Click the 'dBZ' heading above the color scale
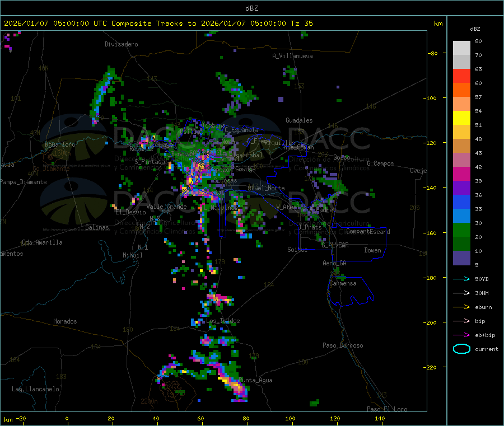The height and width of the screenshot is (426, 504). 475,29
